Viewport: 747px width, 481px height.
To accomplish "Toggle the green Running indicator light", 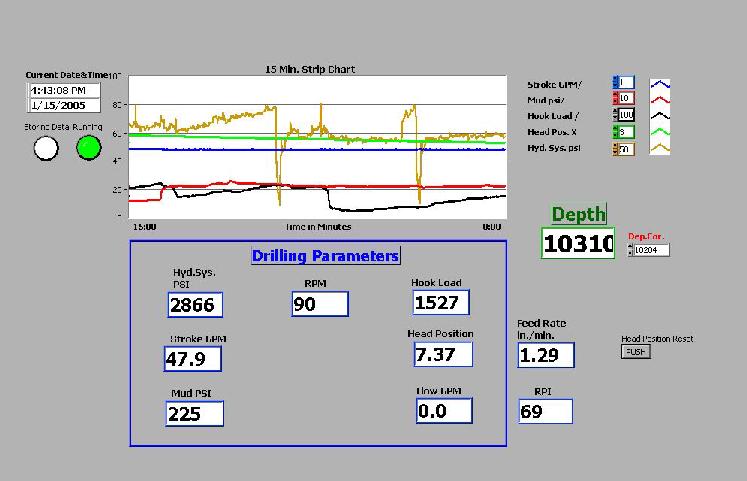I will [x=89, y=148].
